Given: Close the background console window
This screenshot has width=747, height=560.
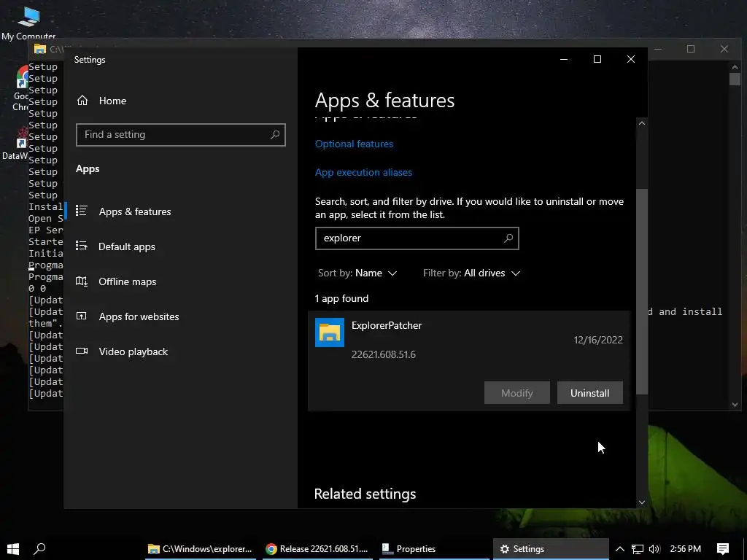Looking at the screenshot, I should point(724,49).
